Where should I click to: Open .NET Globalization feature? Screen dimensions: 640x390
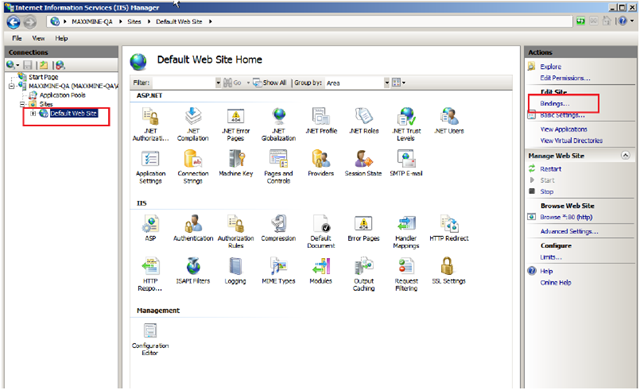click(x=278, y=124)
